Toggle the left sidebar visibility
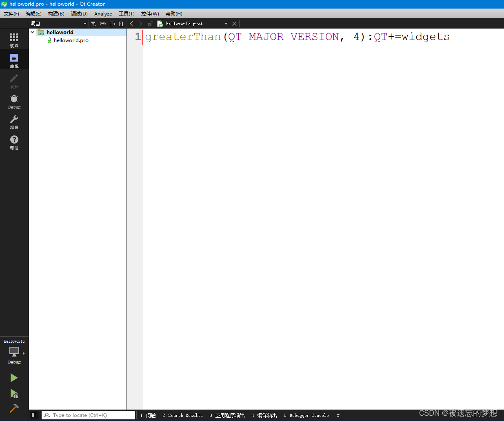The image size is (504, 421). click(34, 415)
